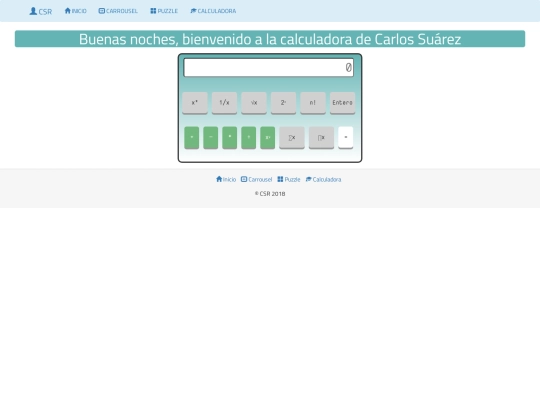The width and height of the screenshot is (540, 405).
Task: Click the footer Carrousel link
Action: pyautogui.click(x=257, y=179)
